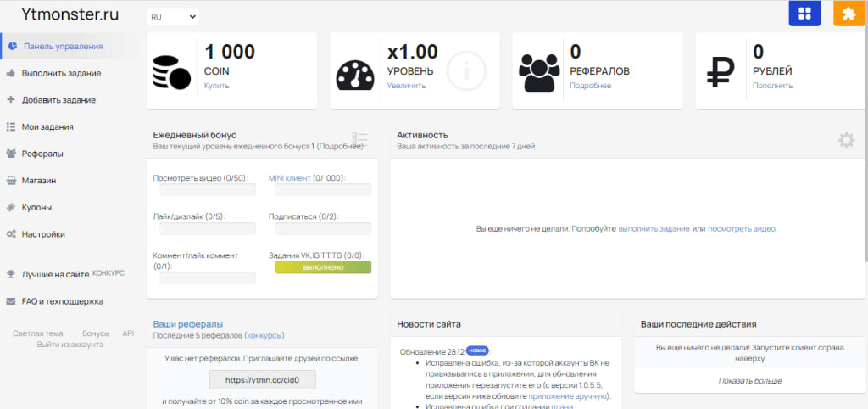Click the list icon beside Мои задания
The height and width of the screenshot is (409, 868).
10,126
